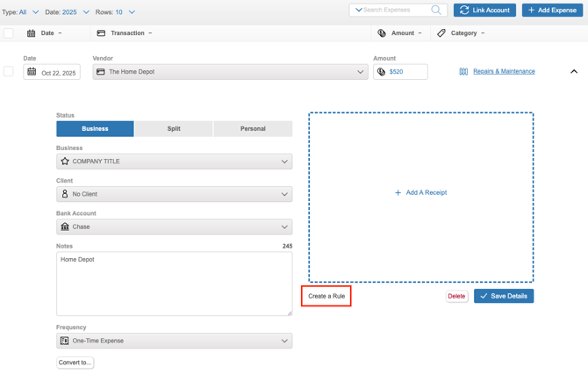
Task: Click the Create a Rule button
Action: click(326, 296)
